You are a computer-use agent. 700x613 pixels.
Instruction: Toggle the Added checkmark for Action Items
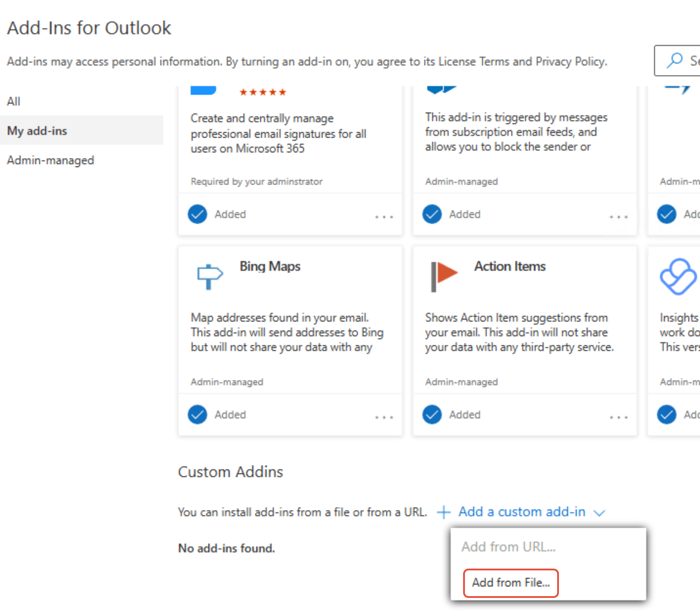click(x=432, y=415)
